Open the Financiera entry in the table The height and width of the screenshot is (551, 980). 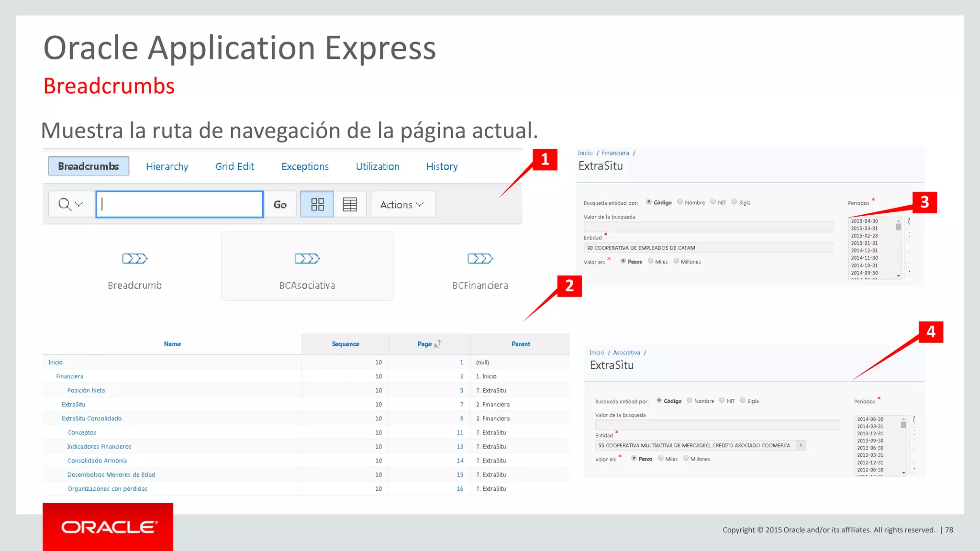[69, 376]
